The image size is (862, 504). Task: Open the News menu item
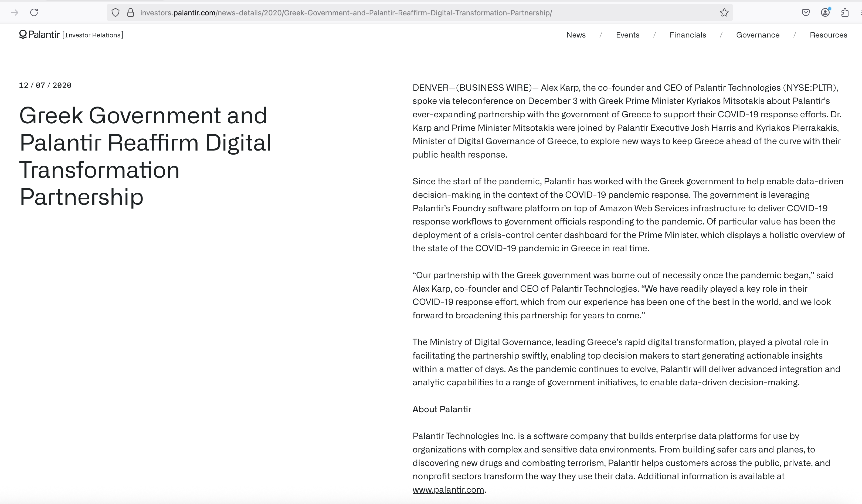point(576,35)
